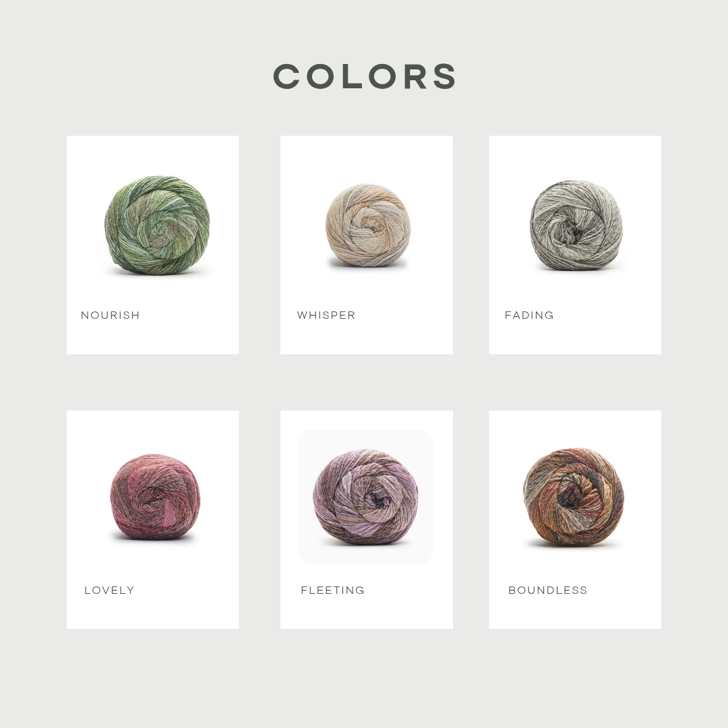Click the FADING color name label
This screenshot has width=728, height=728.
pyautogui.click(x=529, y=315)
